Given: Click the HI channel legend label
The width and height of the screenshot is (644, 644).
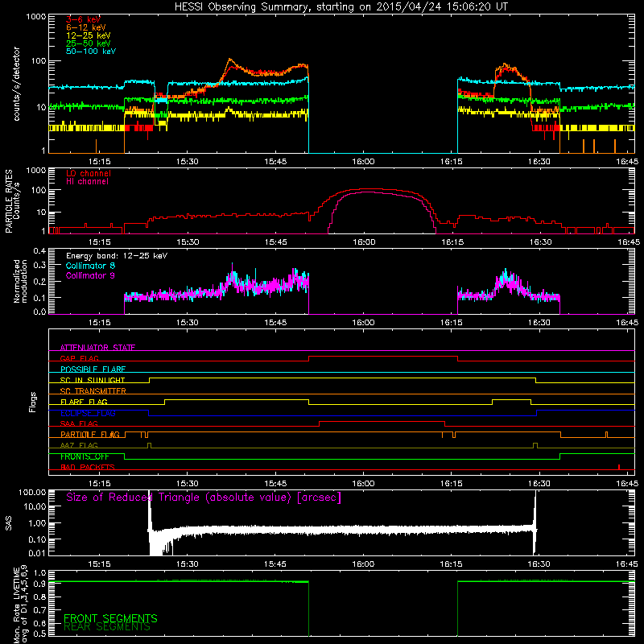Looking at the screenshot, I should click(87, 181).
